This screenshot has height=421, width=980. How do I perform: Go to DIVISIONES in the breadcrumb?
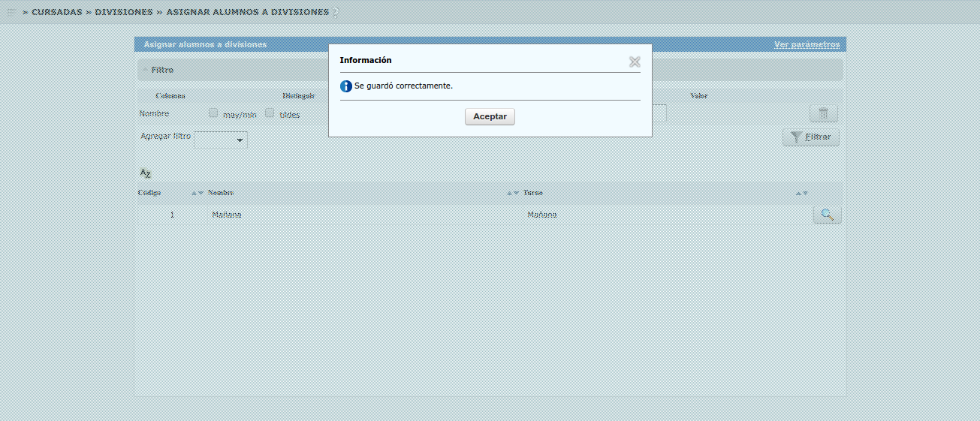click(x=123, y=12)
